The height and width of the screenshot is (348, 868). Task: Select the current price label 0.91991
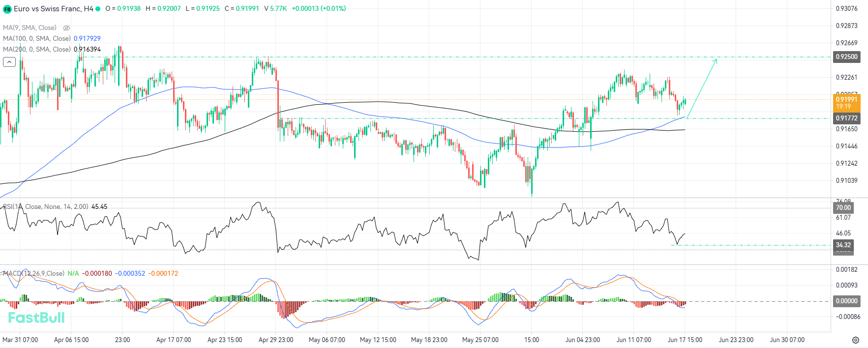coord(846,103)
